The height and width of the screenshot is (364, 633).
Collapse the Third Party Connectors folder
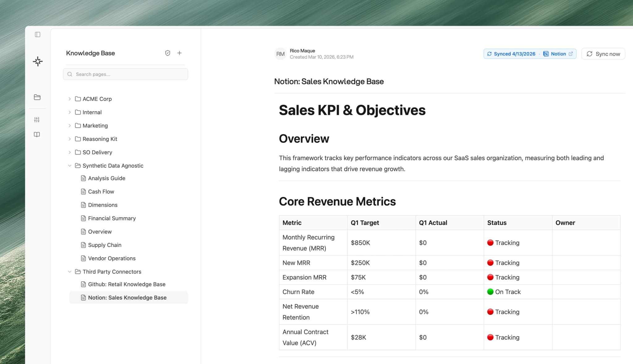(x=70, y=272)
